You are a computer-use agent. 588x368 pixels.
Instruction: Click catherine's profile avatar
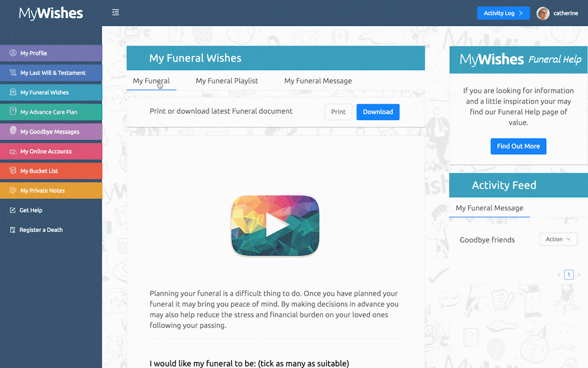tap(543, 13)
